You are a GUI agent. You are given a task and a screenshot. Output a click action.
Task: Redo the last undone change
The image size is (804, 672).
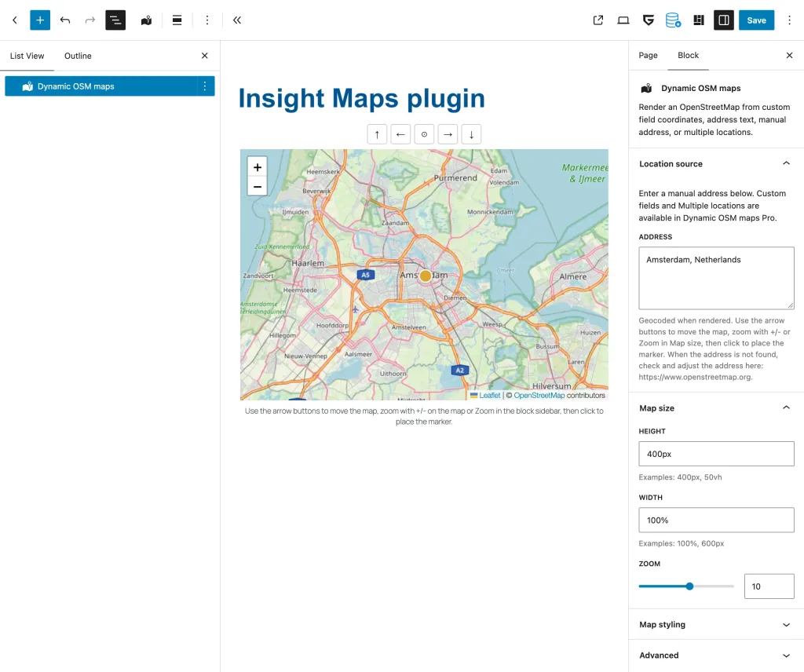pyautogui.click(x=90, y=20)
